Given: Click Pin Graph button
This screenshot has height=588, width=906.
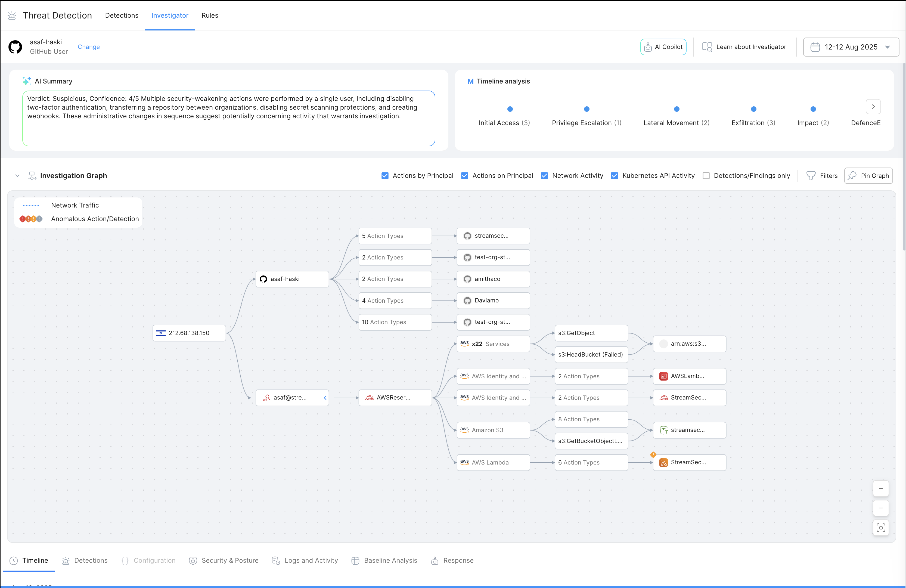Looking at the screenshot, I should (x=868, y=176).
